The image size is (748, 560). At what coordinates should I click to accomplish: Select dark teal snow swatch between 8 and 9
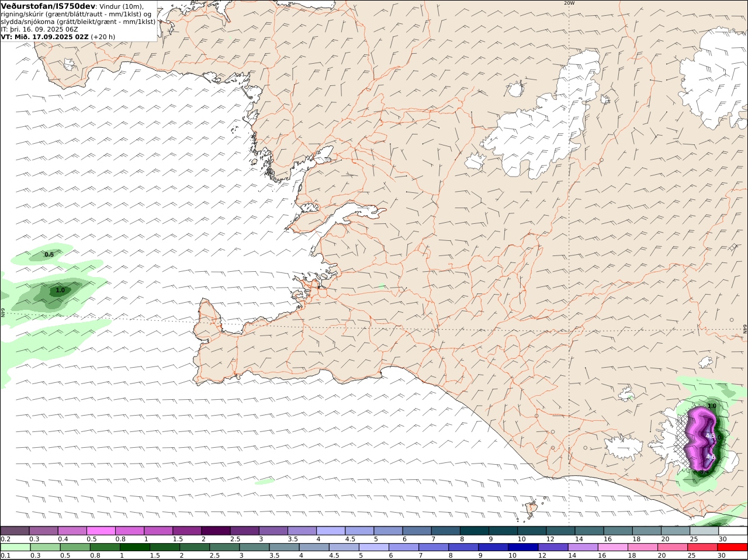coord(475,531)
